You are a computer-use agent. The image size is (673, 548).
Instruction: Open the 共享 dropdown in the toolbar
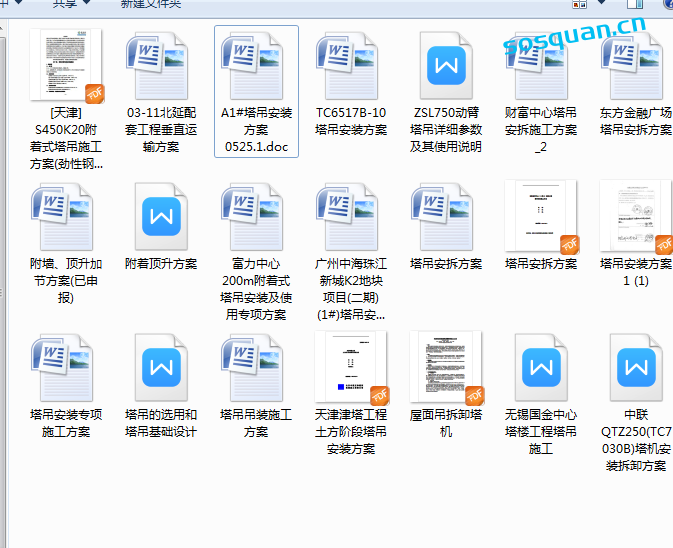coord(69,4)
